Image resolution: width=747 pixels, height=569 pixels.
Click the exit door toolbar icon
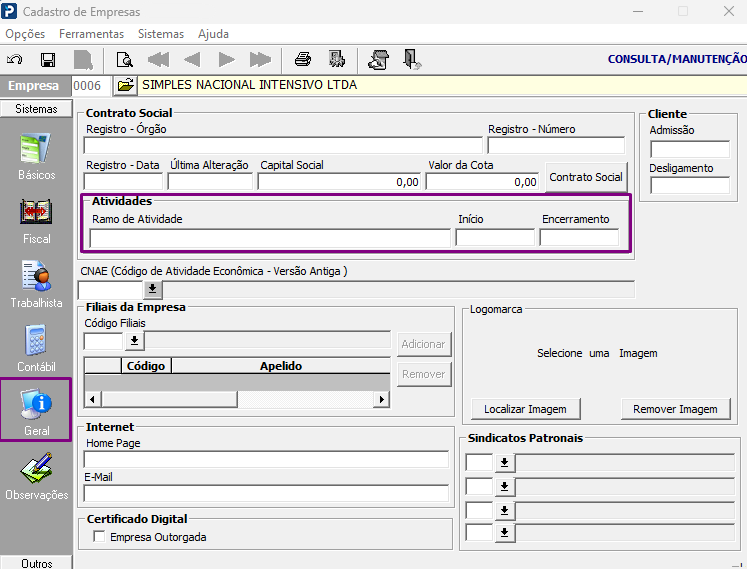coord(412,60)
